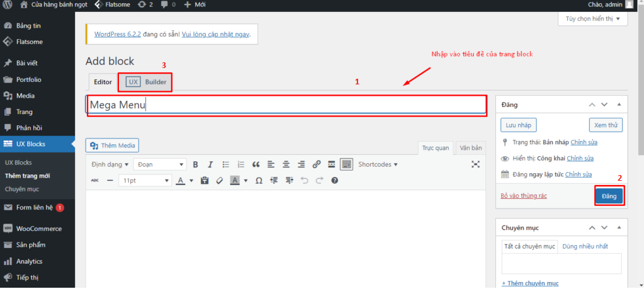Toggle the bulleted list
The height and width of the screenshot is (289, 644).
tap(225, 164)
